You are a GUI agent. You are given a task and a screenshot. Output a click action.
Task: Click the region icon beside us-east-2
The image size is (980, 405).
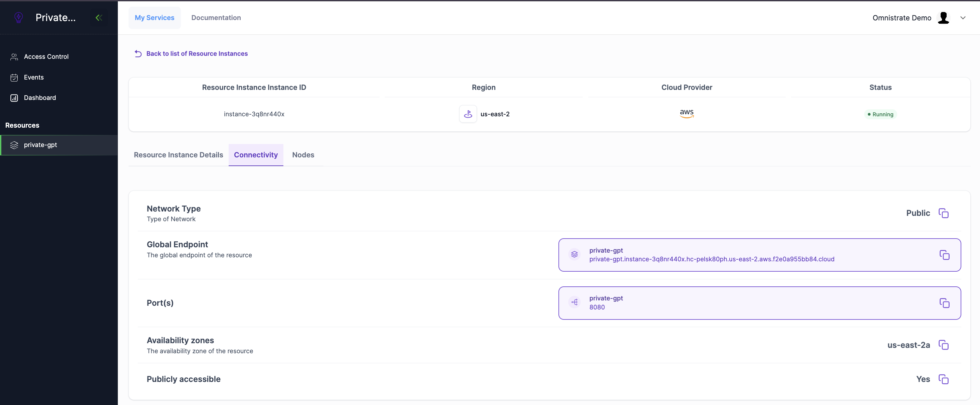(468, 114)
